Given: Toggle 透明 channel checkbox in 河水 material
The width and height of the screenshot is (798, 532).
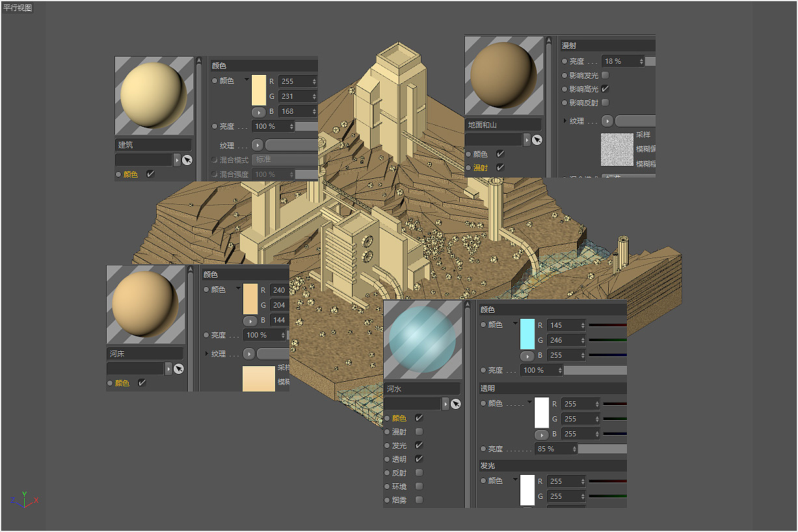Looking at the screenshot, I should coord(419,459).
